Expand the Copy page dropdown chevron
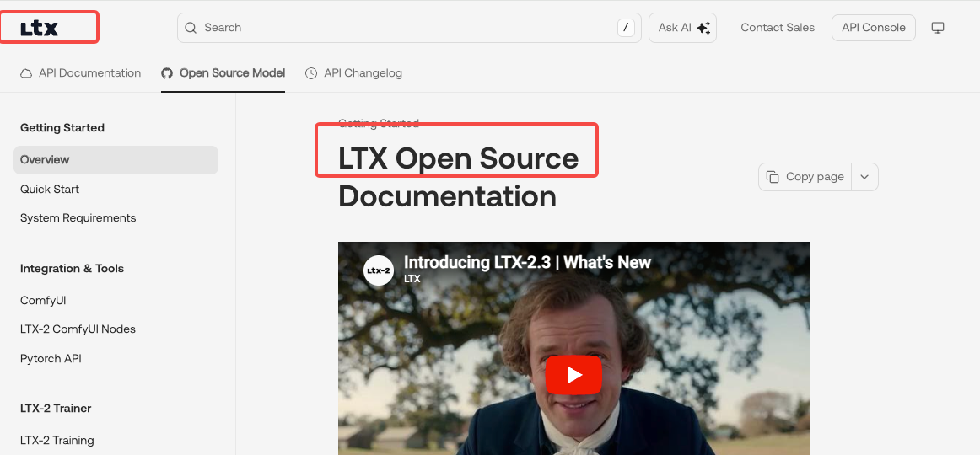This screenshot has width=980, height=455. [x=864, y=177]
